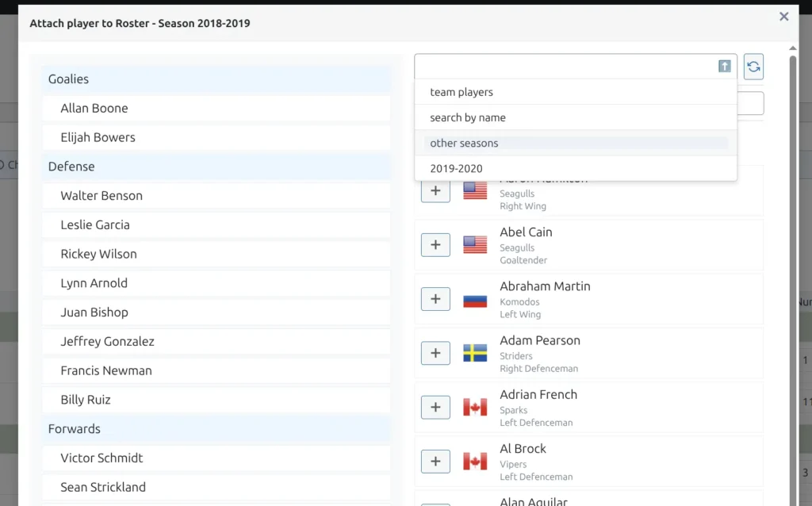The height and width of the screenshot is (506, 812).
Task: Click the Adrian French player name
Action: (538, 395)
